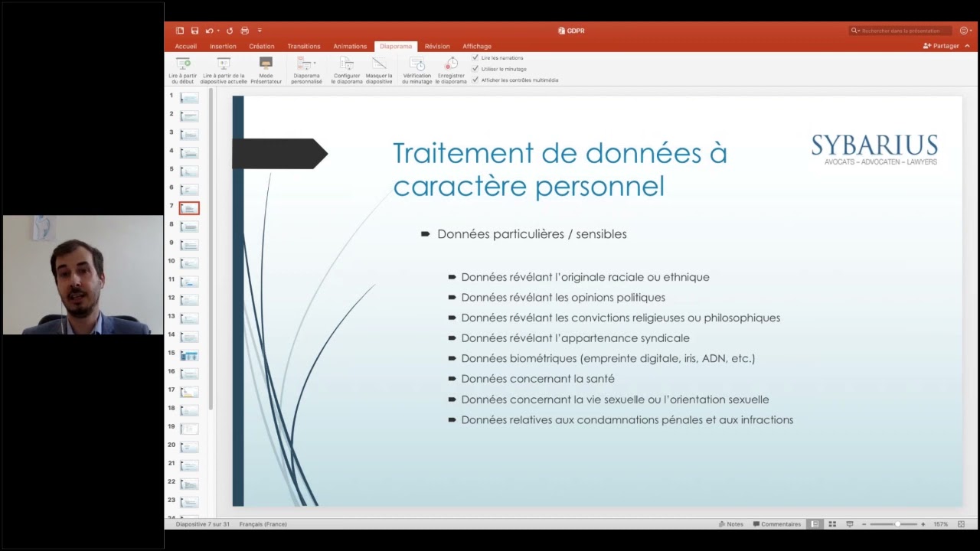Start slideshow from status bar icon

click(x=850, y=524)
